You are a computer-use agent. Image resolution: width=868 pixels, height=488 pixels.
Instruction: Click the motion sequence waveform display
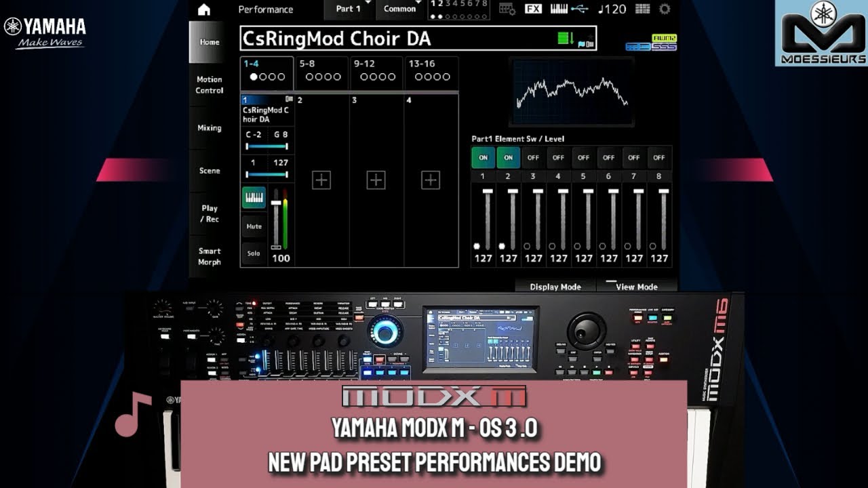tap(572, 92)
